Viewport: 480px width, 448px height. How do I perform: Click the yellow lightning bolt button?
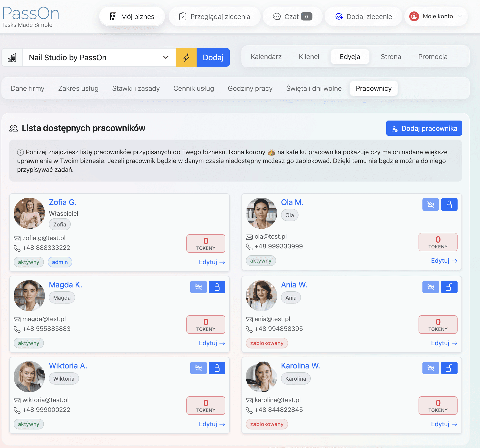tap(186, 57)
